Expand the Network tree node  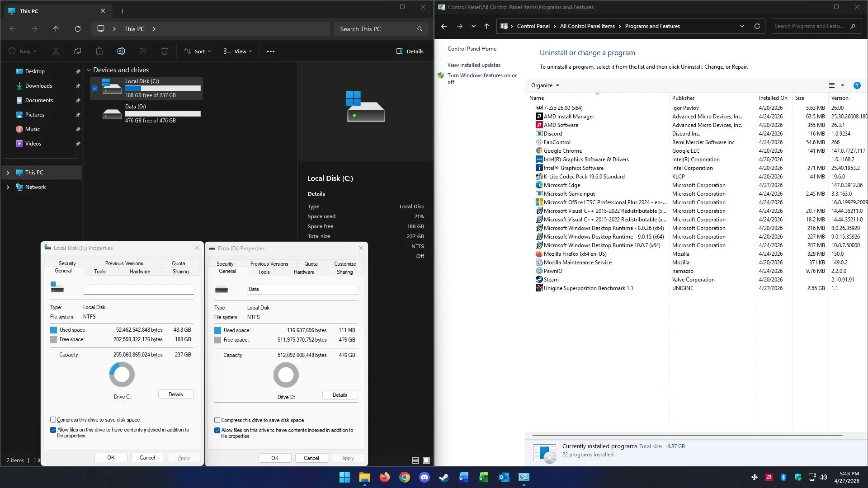[8, 187]
